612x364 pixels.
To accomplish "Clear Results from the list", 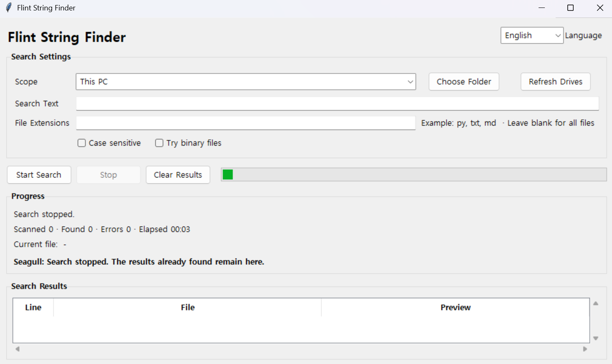I will 178,175.
